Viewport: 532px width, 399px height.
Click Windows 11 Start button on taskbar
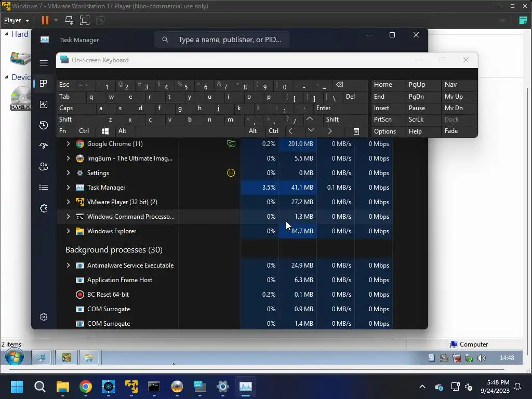[x=17, y=387]
